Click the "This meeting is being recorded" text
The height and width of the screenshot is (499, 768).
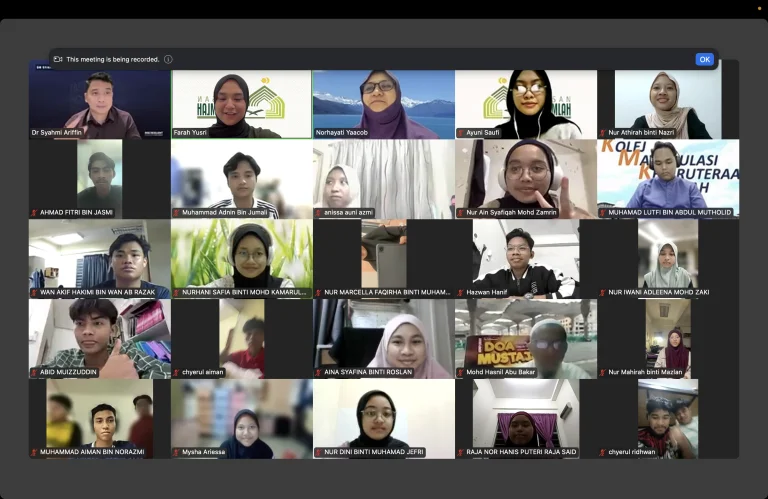[112, 59]
